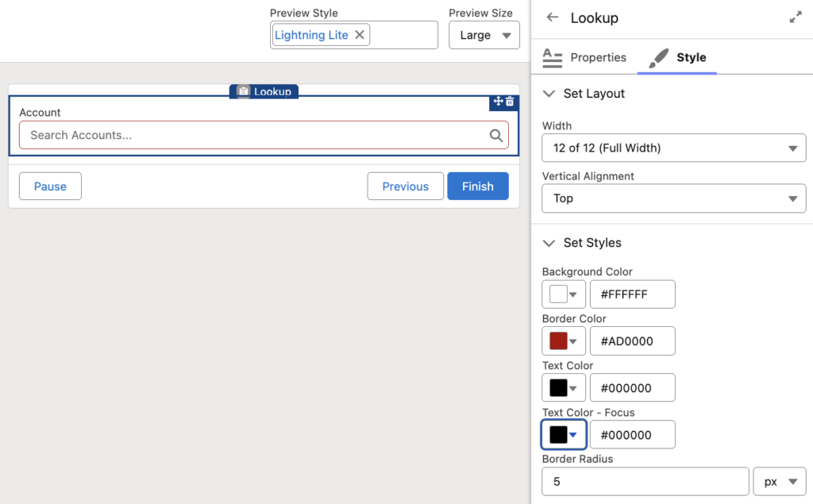Collapse the Set Styles section

[x=549, y=243]
